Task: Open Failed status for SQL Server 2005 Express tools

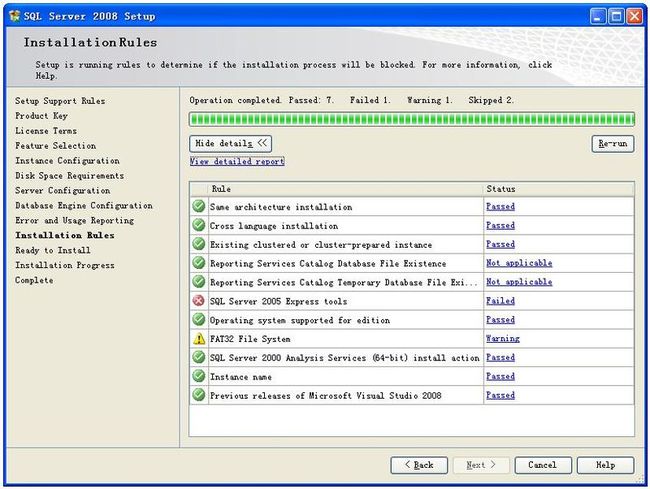Action: pos(500,301)
